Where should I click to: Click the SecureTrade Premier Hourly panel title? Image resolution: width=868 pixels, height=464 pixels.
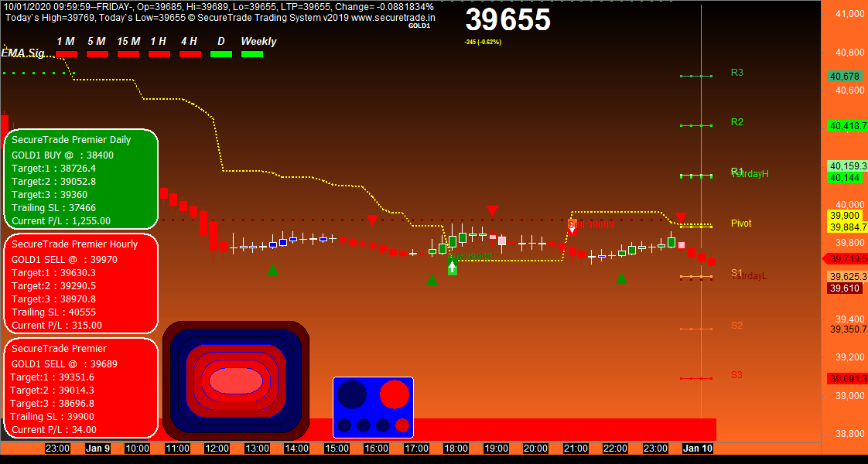(75, 244)
